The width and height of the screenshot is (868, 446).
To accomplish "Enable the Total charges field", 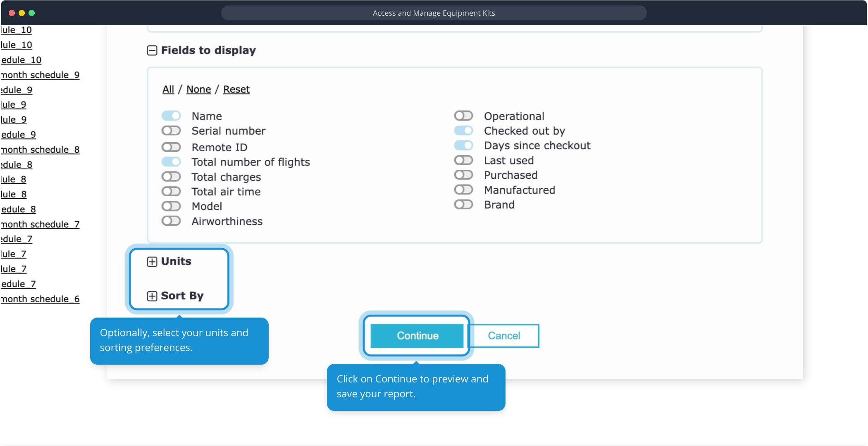I will click(171, 177).
